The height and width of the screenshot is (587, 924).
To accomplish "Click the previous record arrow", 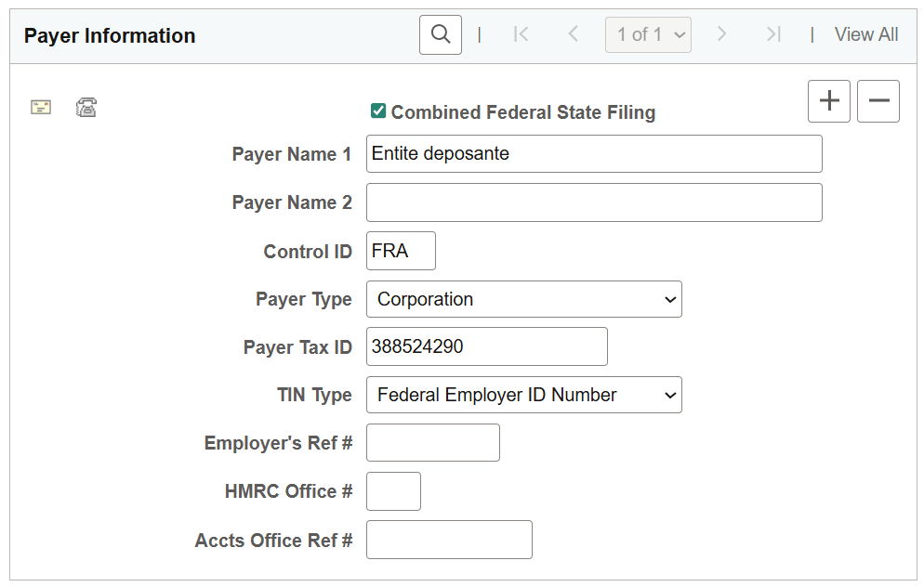I will pos(574,34).
